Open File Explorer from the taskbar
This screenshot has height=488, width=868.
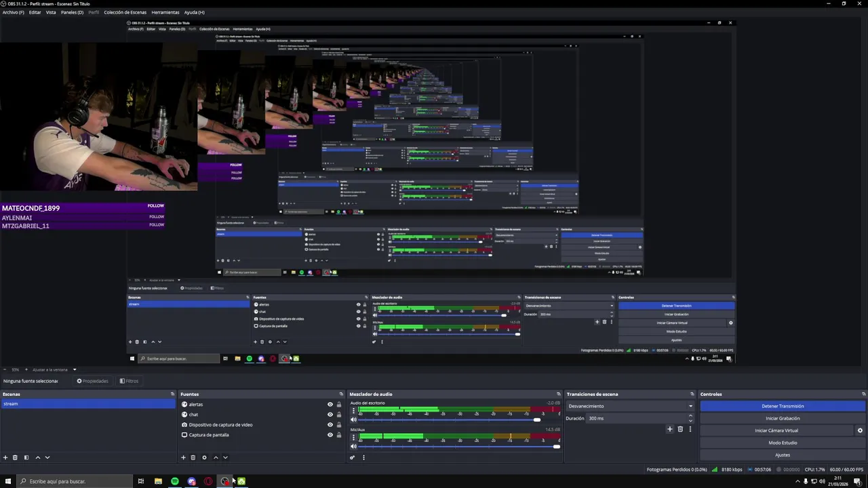pyautogui.click(x=158, y=481)
